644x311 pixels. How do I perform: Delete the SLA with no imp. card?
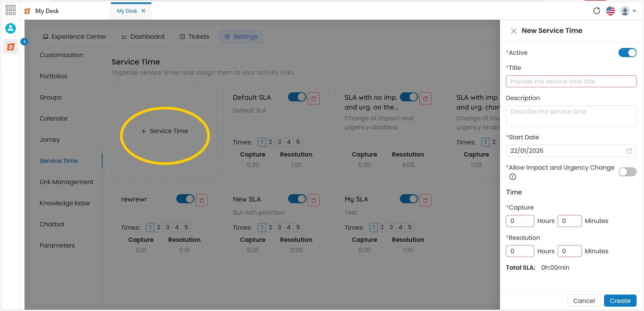(425, 98)
